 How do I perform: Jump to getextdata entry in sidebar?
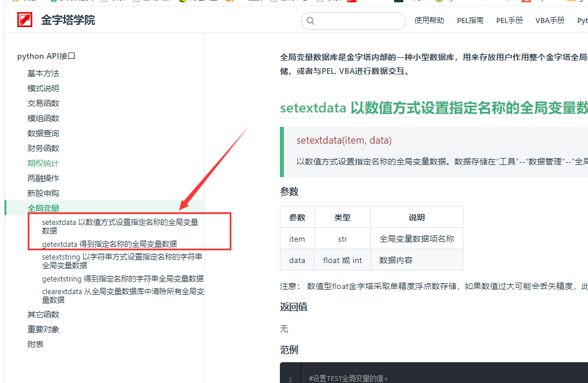109,244
